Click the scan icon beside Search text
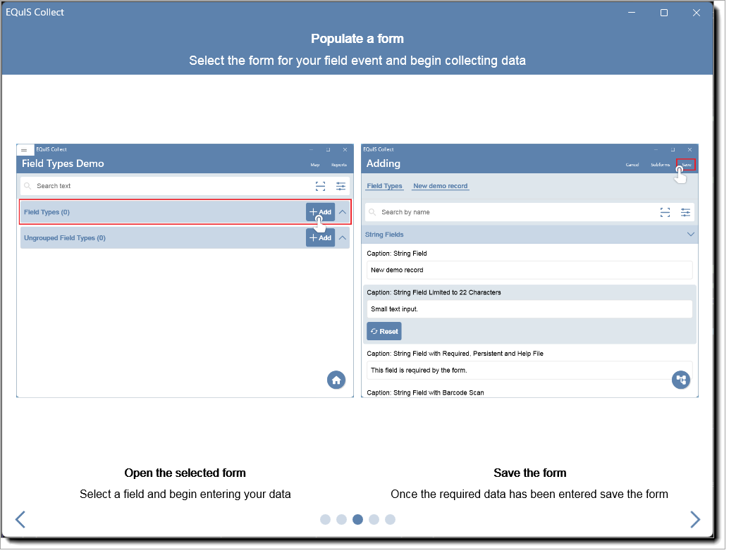The width and height of the screenshot is (736, 560). coord(320,186)
